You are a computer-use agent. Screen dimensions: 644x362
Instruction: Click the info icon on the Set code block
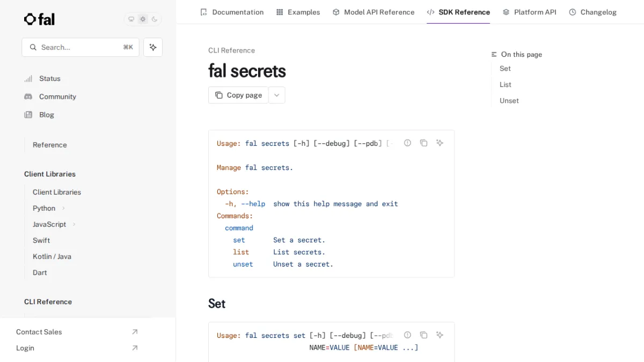[407, 335]
